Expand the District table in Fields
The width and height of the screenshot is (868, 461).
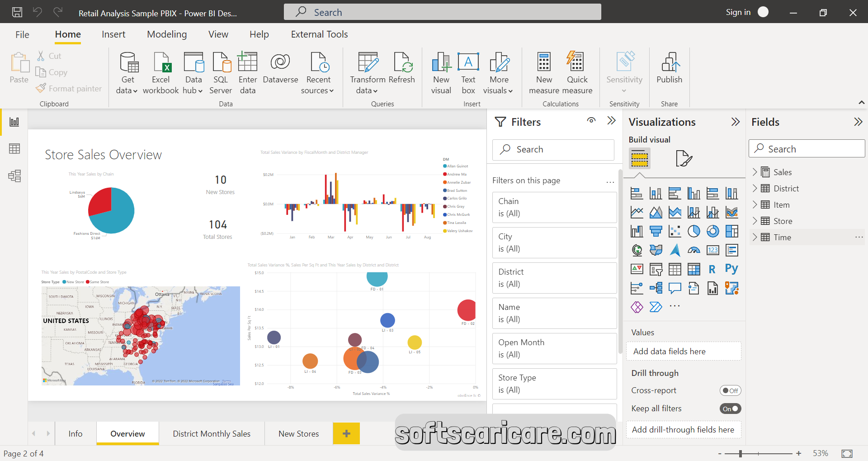[755, 188]
